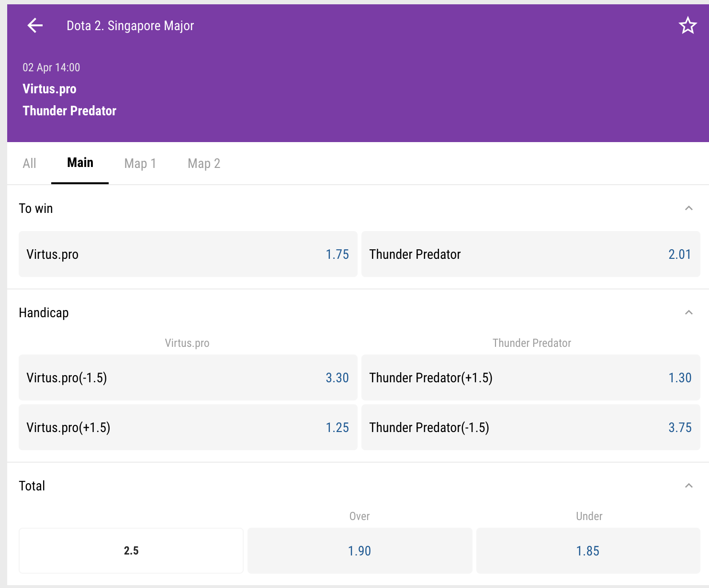Image resolution: width=709 pixels, height=588 pixels.
Task: Select the Main tab
Action: pyautogui.click(x=80, y=163)
